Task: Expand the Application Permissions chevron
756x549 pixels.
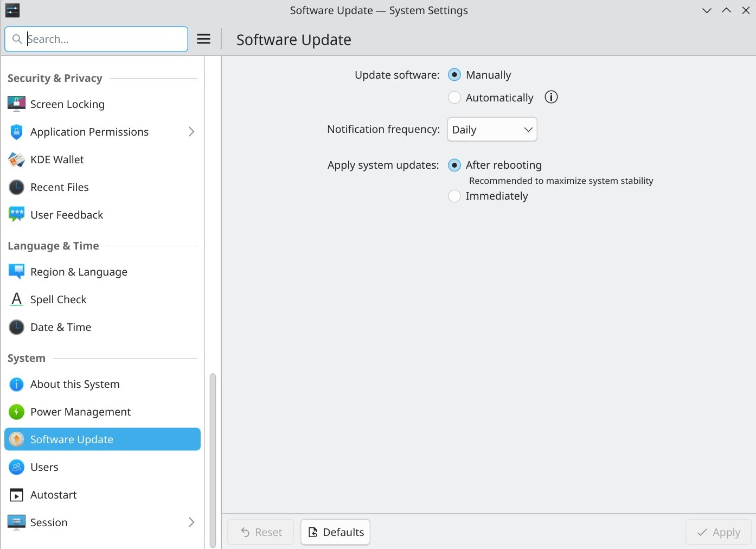Action: 191,132
